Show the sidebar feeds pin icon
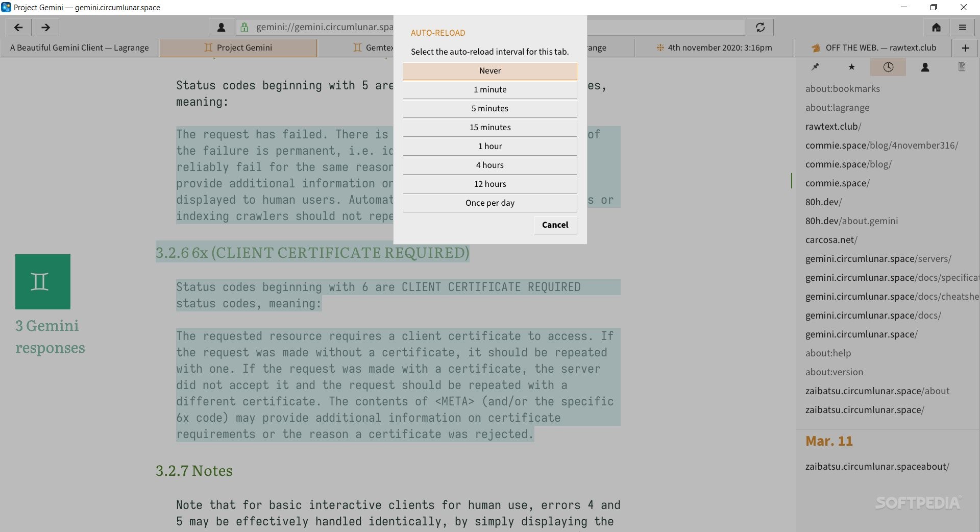 [x=815, y=67]
